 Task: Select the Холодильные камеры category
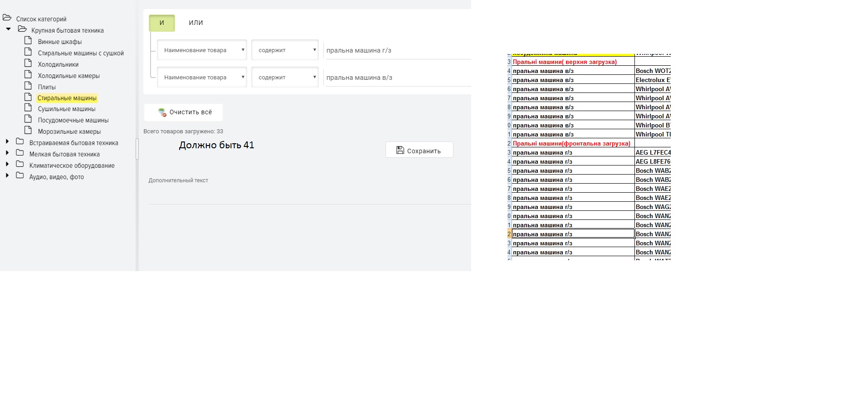point(69,76)
